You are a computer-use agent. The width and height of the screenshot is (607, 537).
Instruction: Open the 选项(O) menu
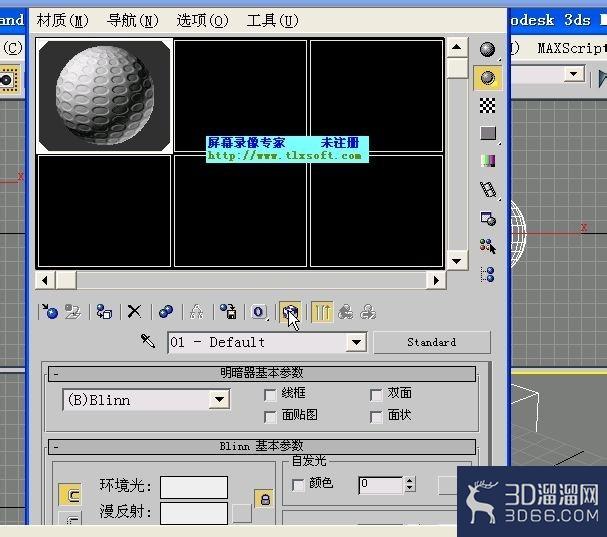point(202,20)
